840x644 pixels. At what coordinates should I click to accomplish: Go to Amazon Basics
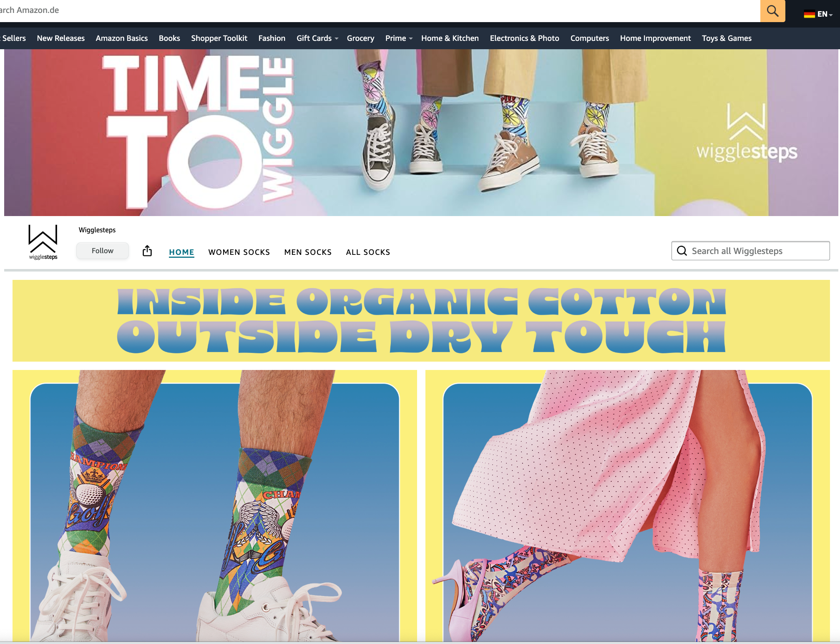click(122, 38)
